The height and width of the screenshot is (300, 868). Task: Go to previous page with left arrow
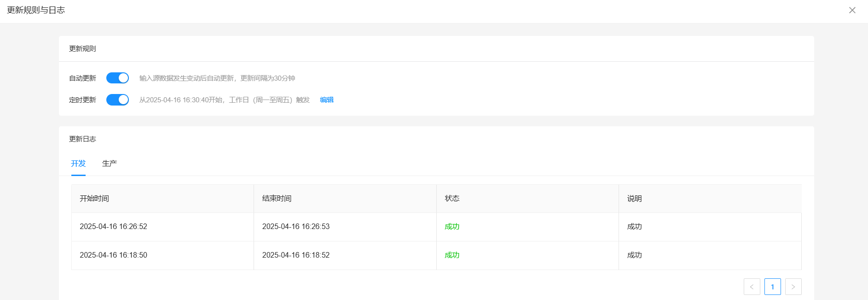click(x=752, y=287)
